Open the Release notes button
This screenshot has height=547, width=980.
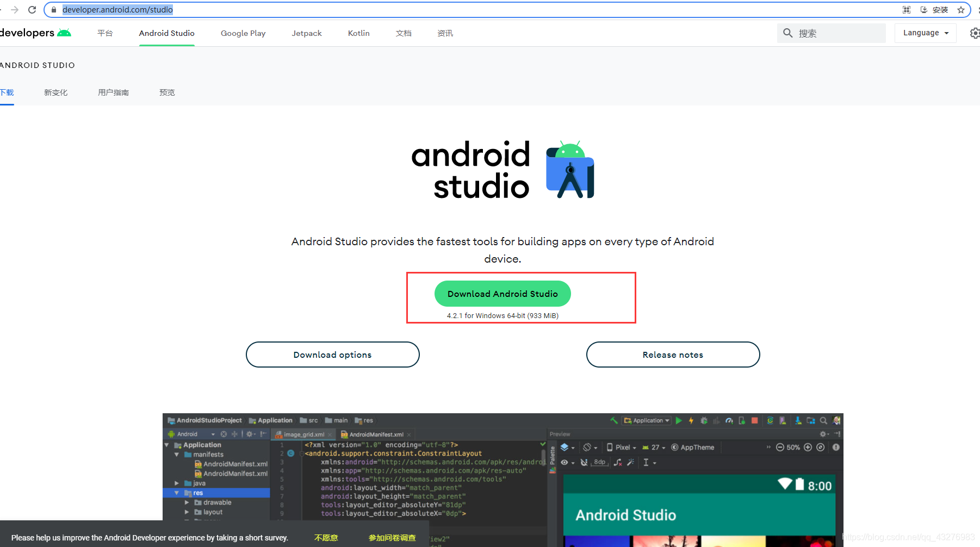[673, 355]
